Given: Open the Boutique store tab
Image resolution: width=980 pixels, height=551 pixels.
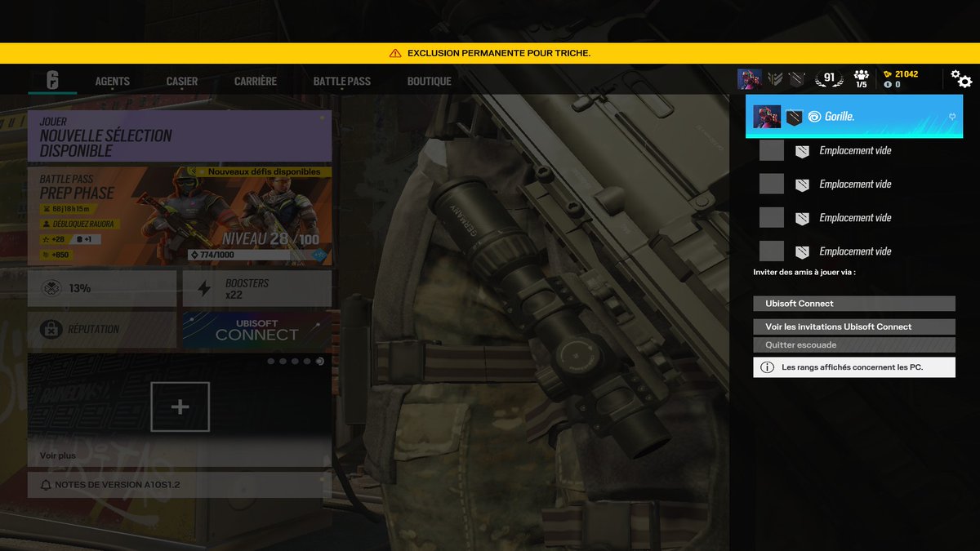Looking at the screenshot, I should point(430,82).
